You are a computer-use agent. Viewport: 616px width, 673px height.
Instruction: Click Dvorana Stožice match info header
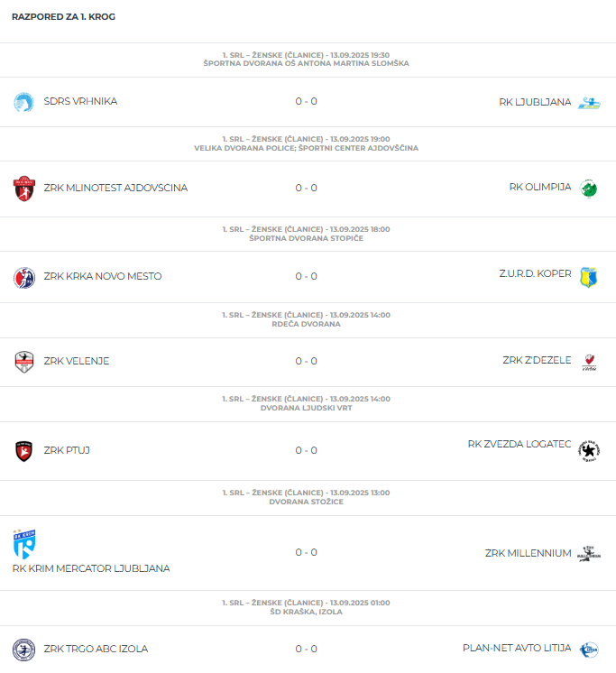307,497
